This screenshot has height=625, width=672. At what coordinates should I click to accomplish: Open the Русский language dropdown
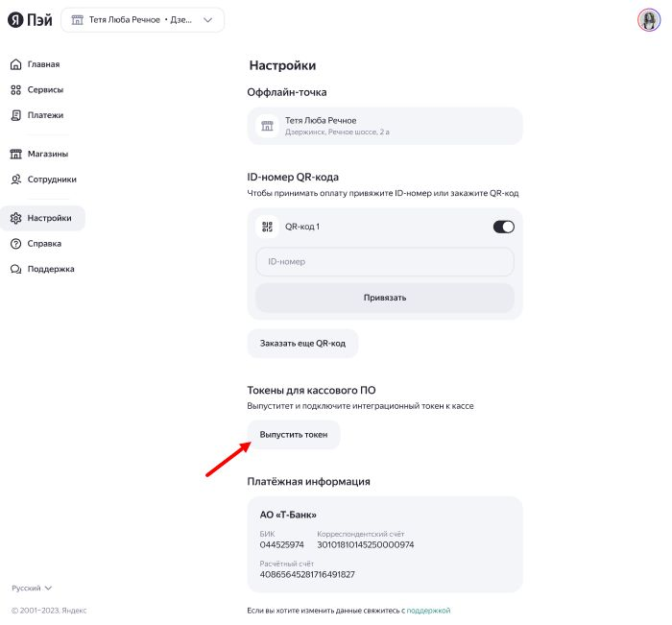click(x=32, y=588)
